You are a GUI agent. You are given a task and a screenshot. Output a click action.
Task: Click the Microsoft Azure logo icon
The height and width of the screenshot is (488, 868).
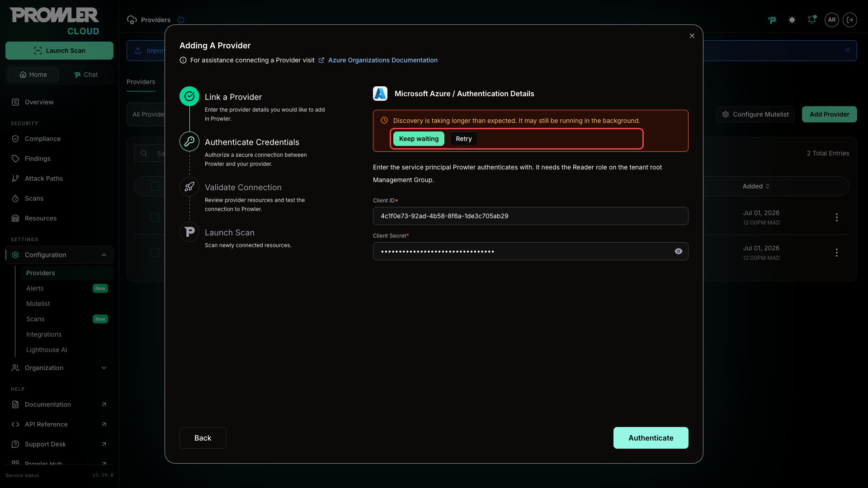[380, 94]
